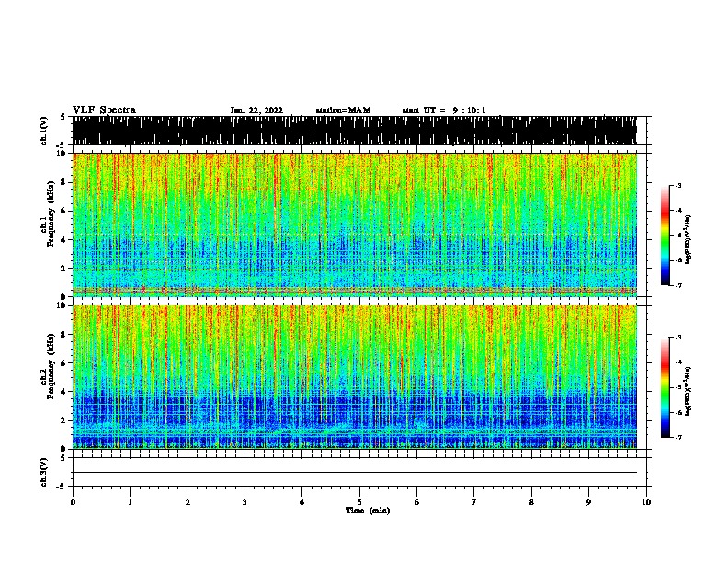Click the "station=MAM" header label
This screenshot has height=563, width=728.
(x=343, y=110)
